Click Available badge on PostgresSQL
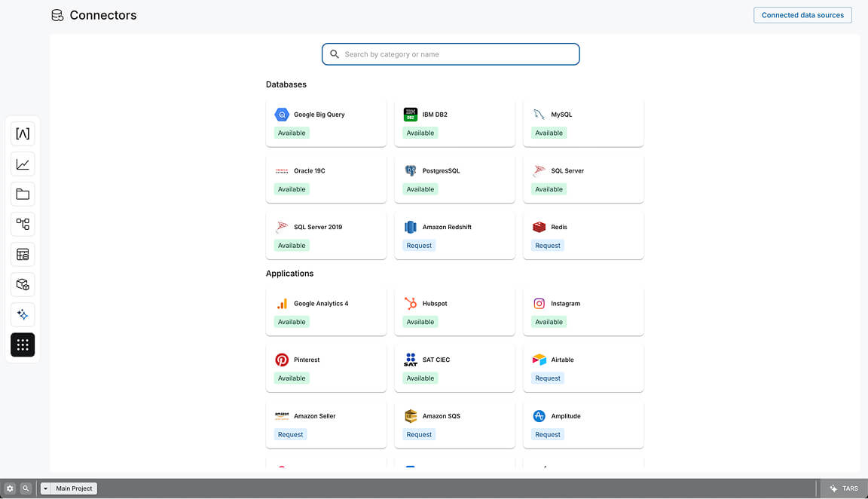Screen dimensions: 868x499 (420, 189)
